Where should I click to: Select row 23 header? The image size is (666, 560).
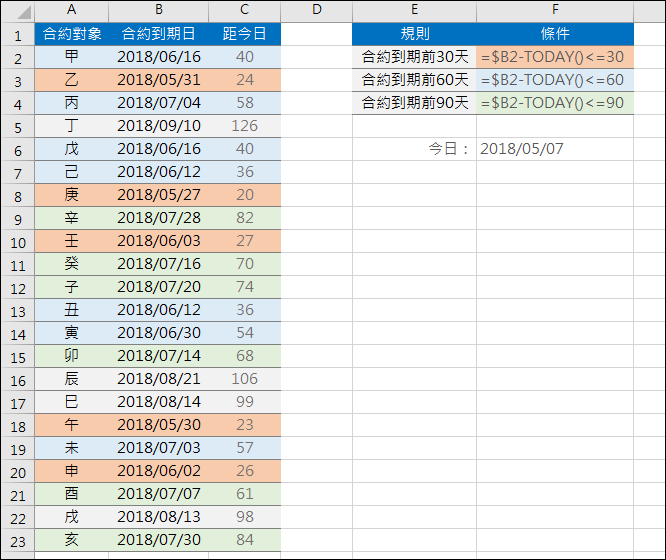18,541
